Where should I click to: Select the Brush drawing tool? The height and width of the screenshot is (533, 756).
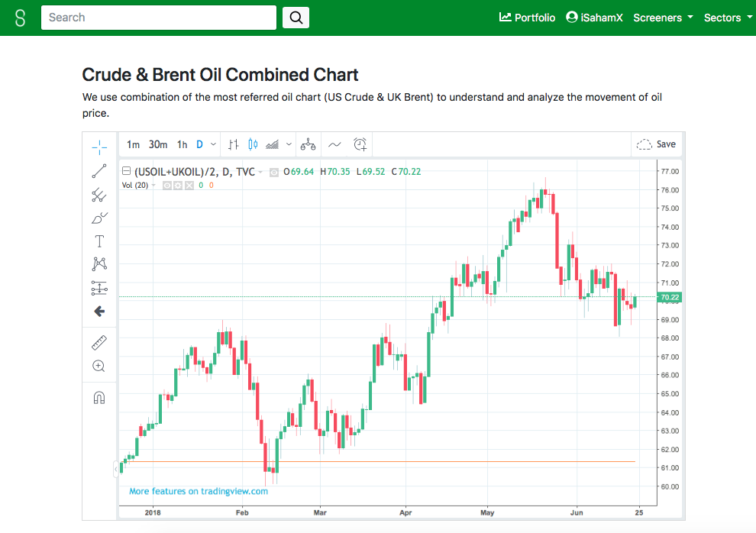(x=99, y=218)
